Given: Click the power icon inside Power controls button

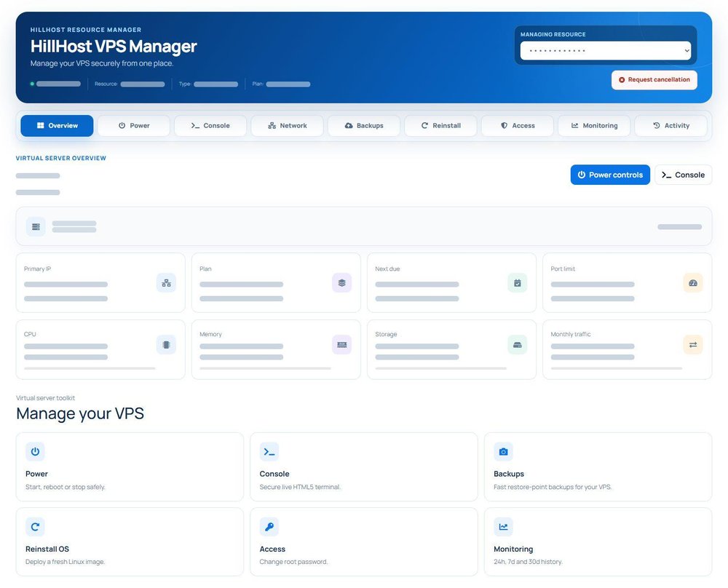Looking at the screenshot, I should (581, 175).
